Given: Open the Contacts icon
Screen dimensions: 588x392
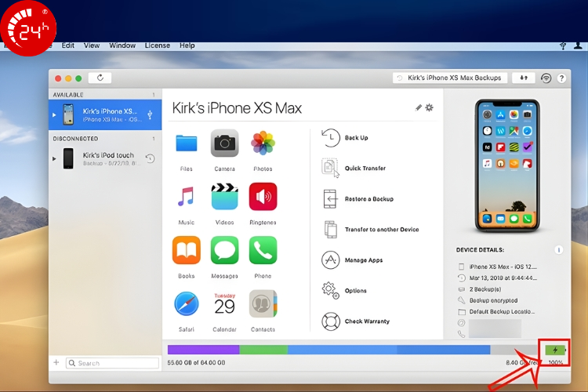Looking at the screenshot, I should [x=263, y=303].
